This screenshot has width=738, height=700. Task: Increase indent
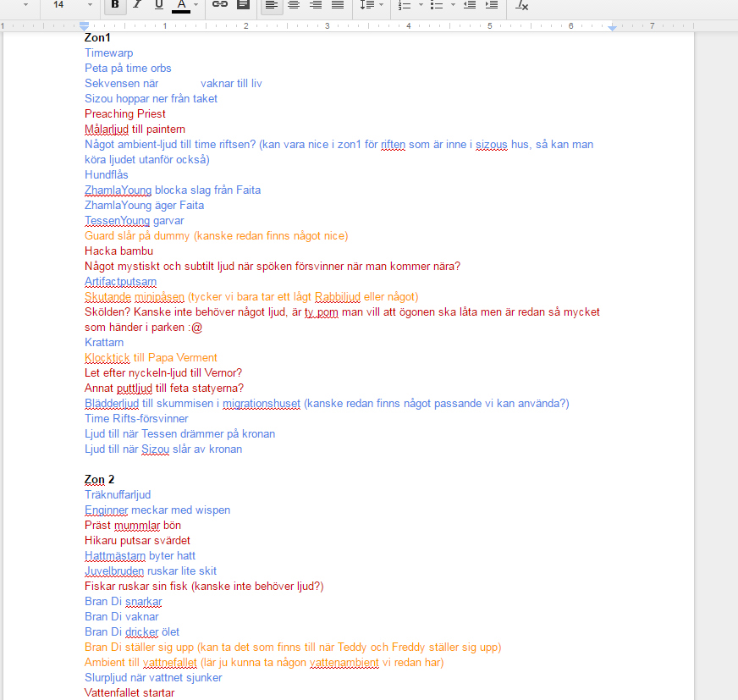(x=492, y=5)
